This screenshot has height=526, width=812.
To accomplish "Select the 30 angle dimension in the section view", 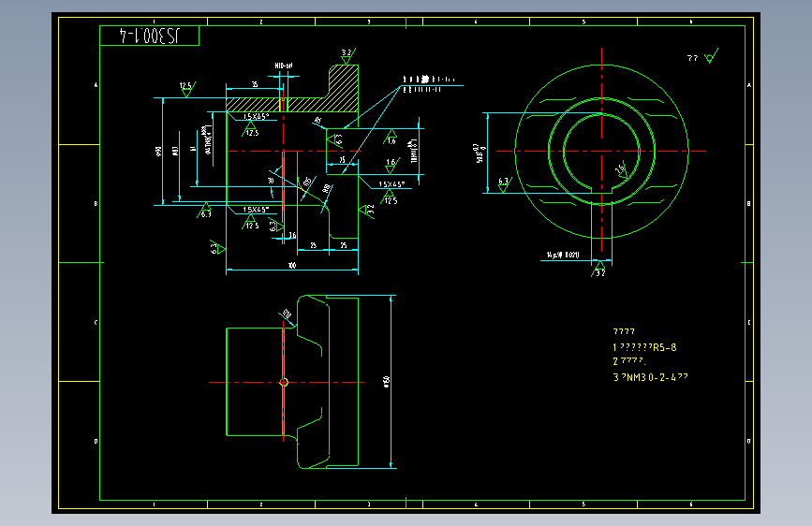I will [271, 181].
